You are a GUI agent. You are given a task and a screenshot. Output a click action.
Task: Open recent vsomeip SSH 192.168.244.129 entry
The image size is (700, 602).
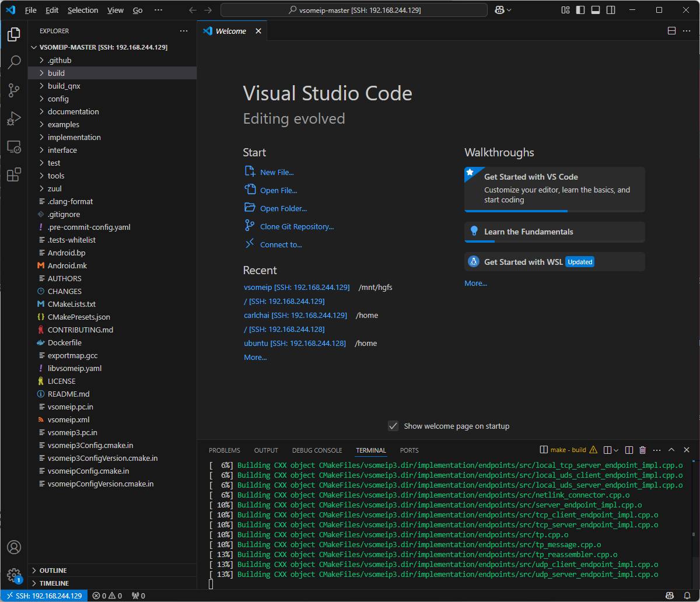[x=296, y=287]
